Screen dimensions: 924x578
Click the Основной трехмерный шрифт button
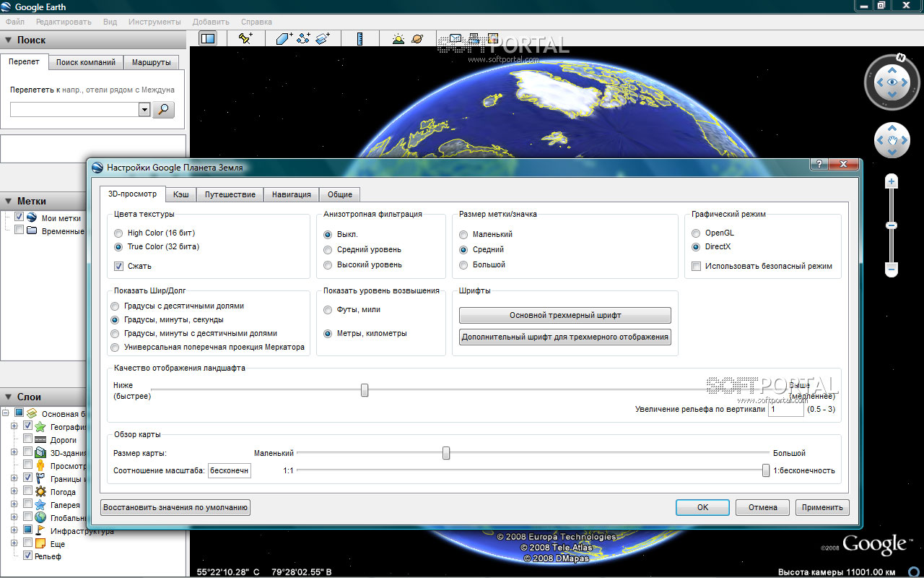coord(565,315)
